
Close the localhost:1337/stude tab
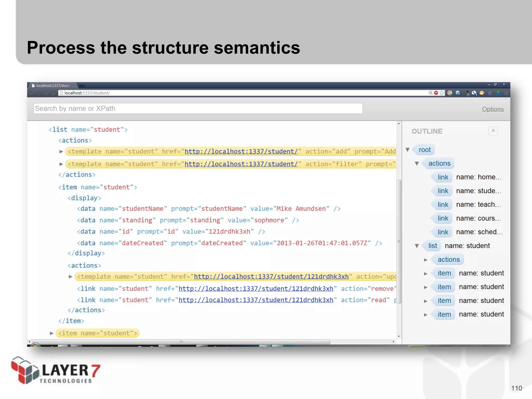(x=74, y=86)
